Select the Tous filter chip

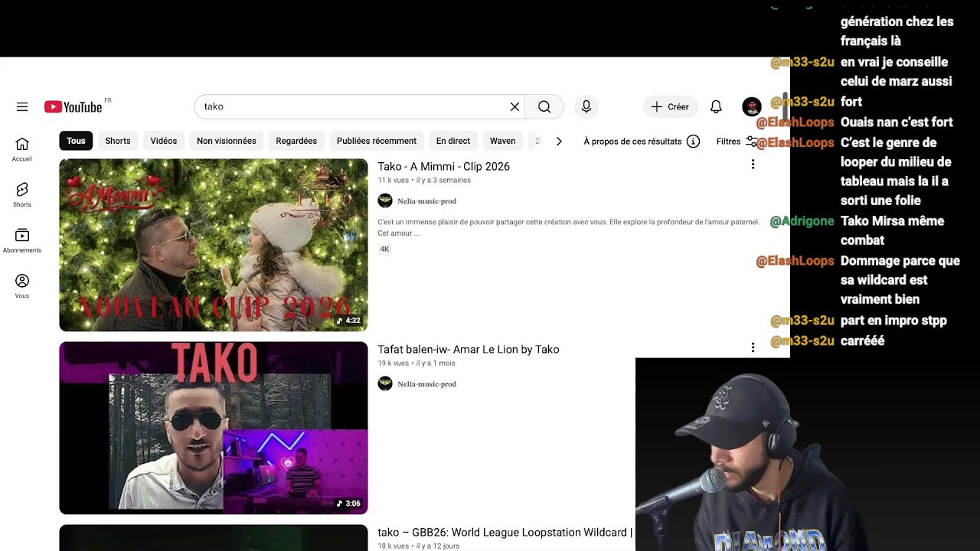click(x=76, y=141)
